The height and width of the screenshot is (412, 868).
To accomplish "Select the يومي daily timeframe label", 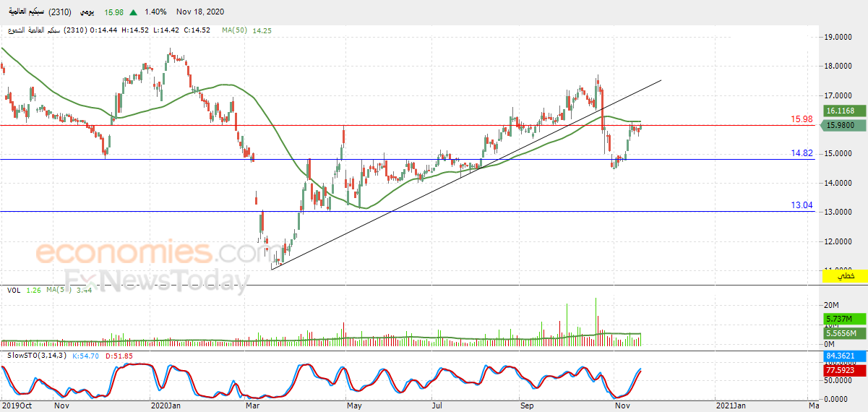I will coord(86,12).
